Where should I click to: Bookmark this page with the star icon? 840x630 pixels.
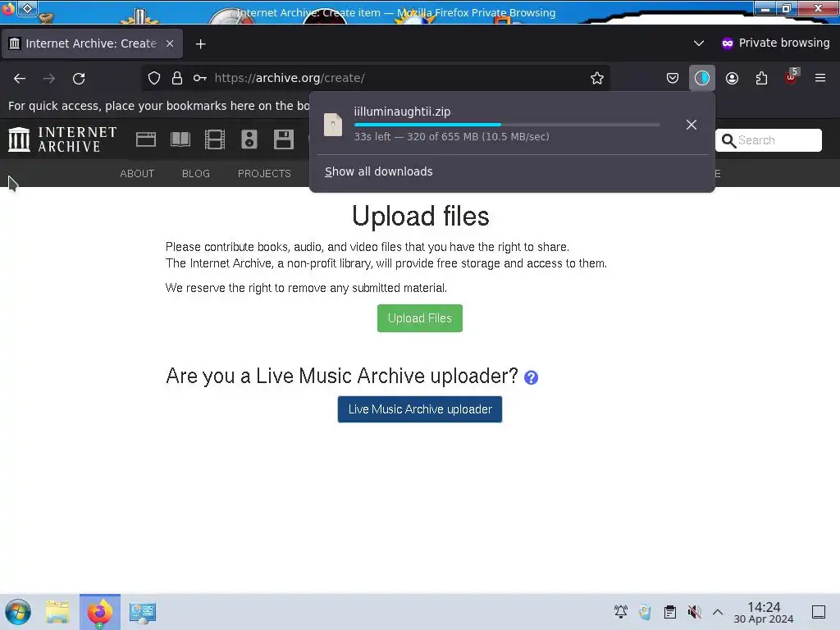597,78
